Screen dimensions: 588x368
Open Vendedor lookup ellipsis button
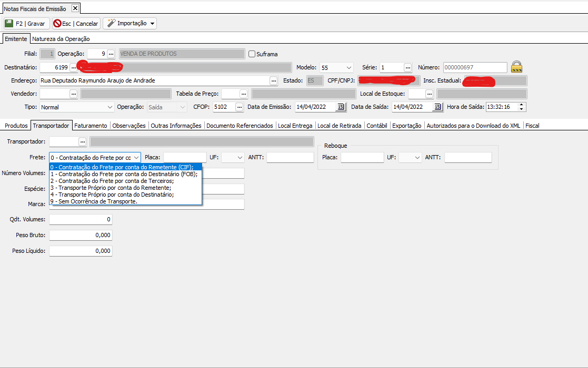click(74, 94)
